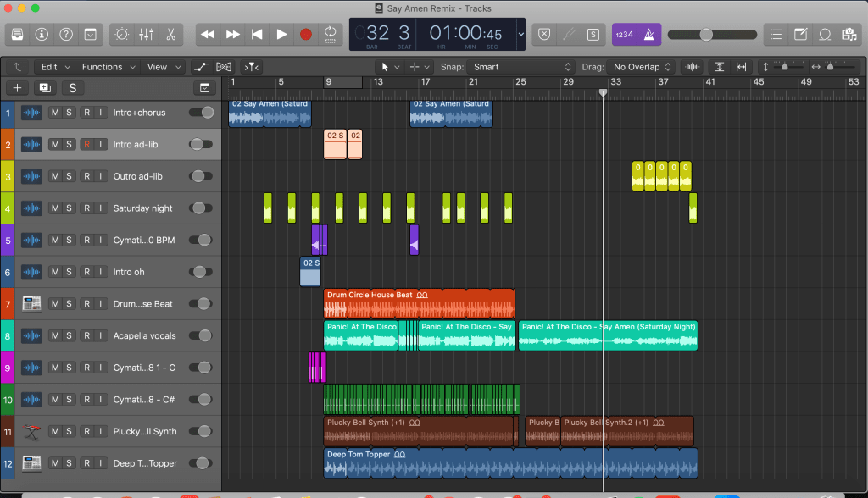868x498 pixels.
Task: Open the Note Pad icon
Action: (x=799, y=35)
